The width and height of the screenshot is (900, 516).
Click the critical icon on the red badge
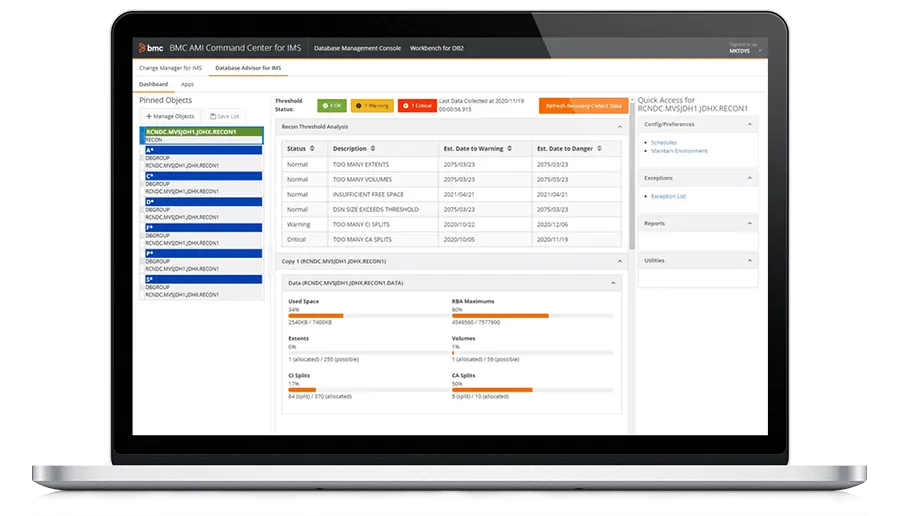tap(406, 106)
